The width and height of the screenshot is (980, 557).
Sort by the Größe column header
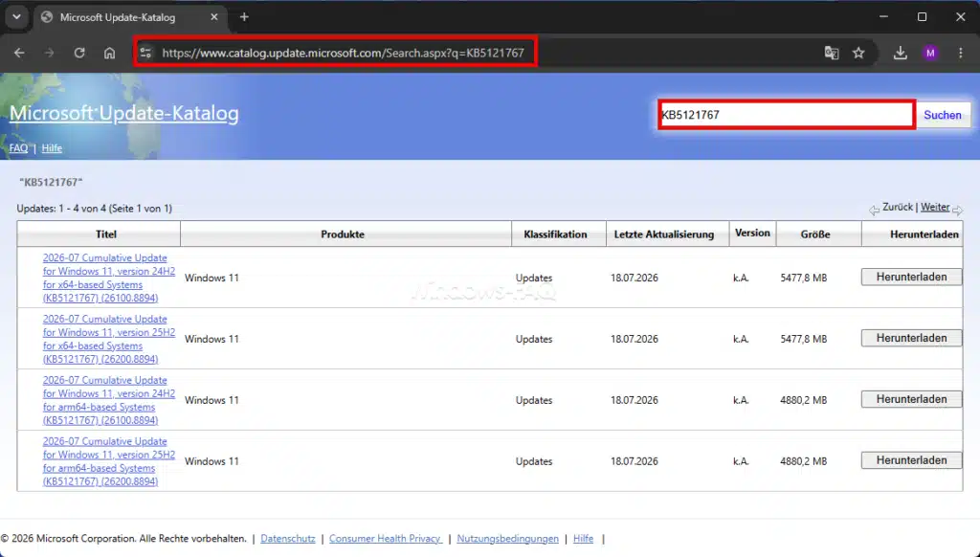815,234
